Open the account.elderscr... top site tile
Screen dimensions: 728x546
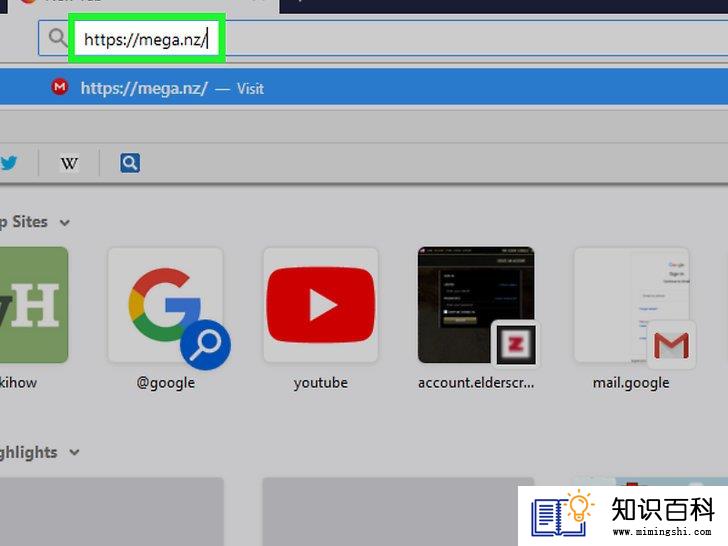click(475, 305)
